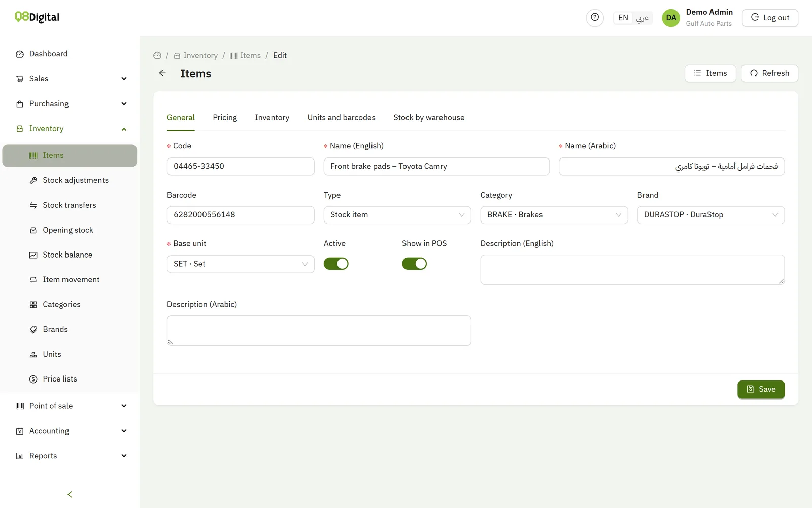Open Price lists page

(70, 379)
